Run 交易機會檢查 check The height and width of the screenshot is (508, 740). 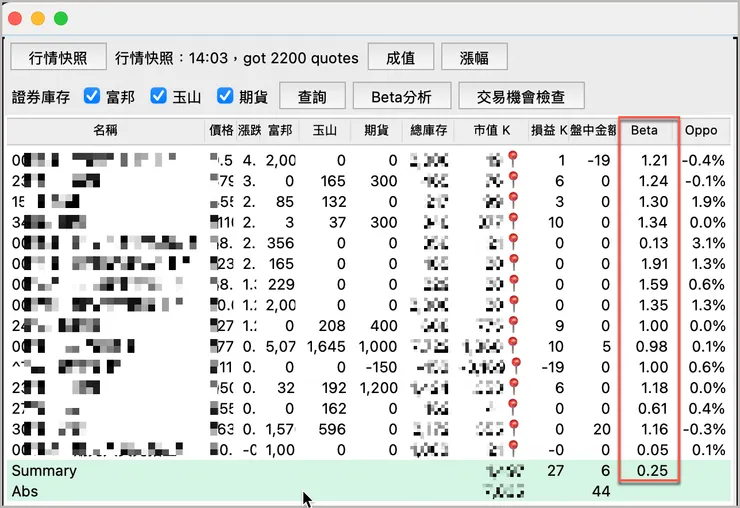pos(521,96)
